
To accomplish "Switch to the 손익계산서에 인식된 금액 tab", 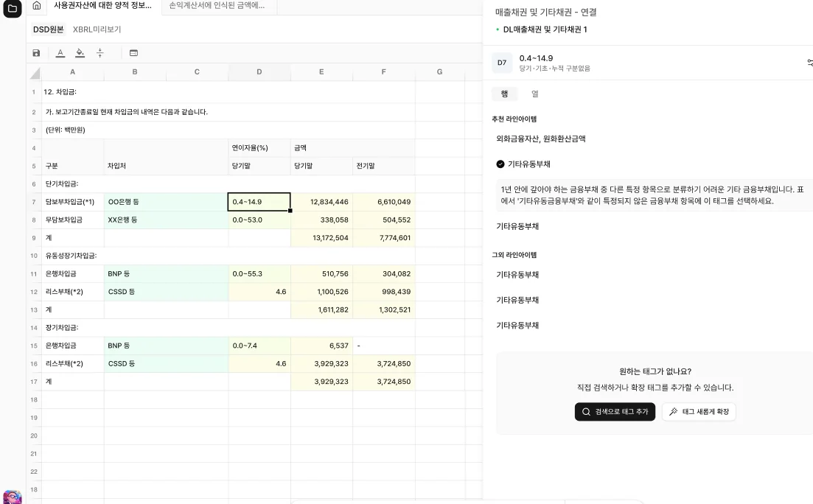I will point(217,6).
